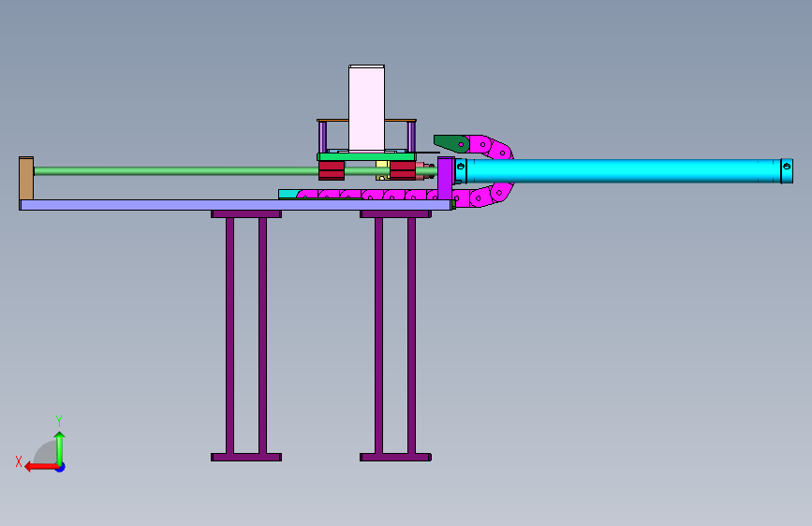Select the right stand's top bracket

point(395,213)
